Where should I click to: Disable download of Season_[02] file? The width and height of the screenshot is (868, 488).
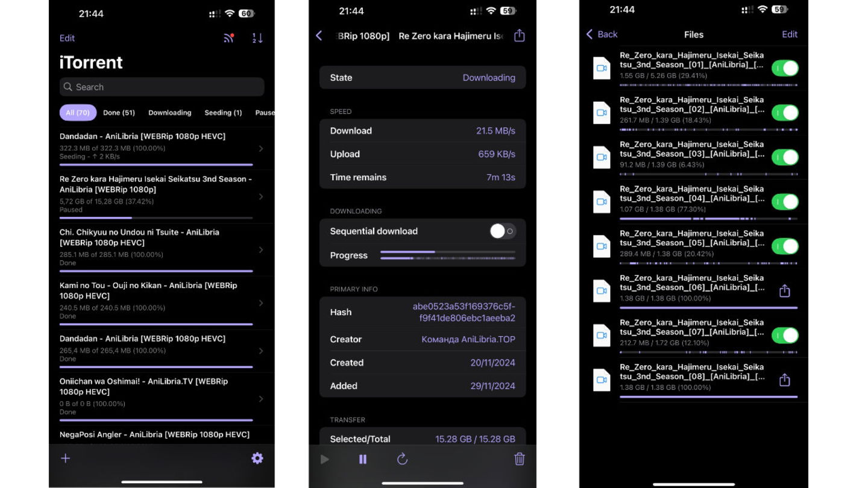(785, 113)
